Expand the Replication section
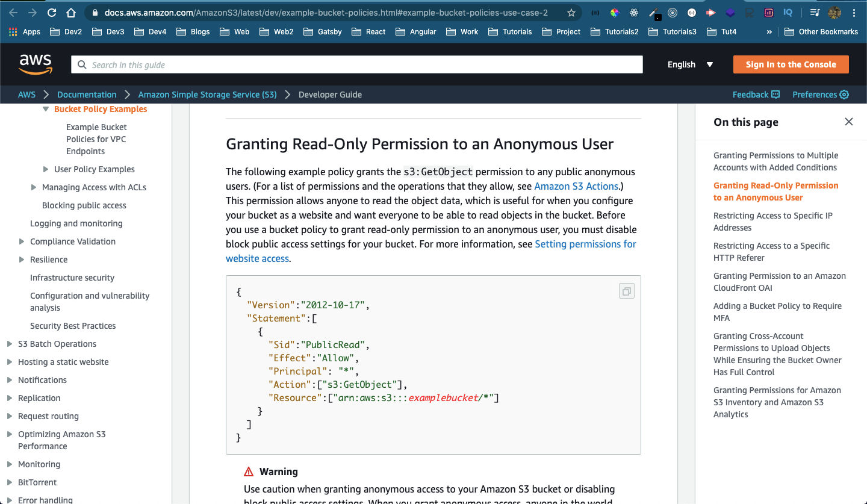The height and width of the screenshot is (504, 867). [10, 398]
